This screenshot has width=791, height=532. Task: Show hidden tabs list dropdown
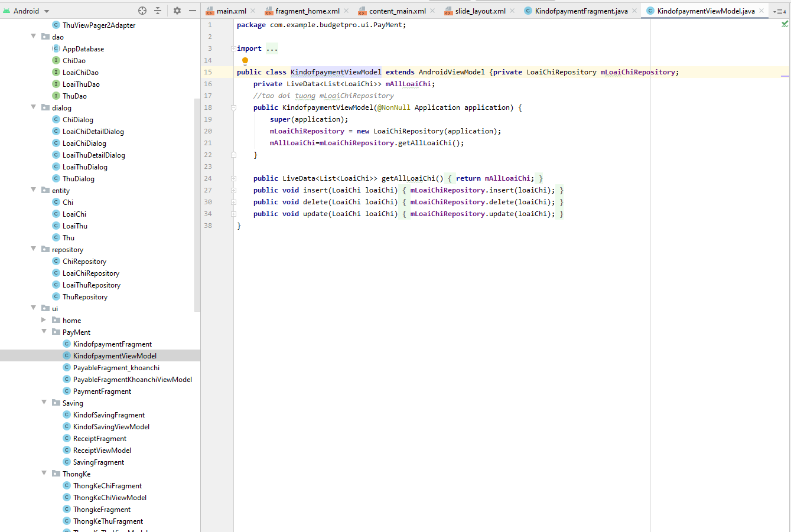pyautogui.click(x=780, y=11)
